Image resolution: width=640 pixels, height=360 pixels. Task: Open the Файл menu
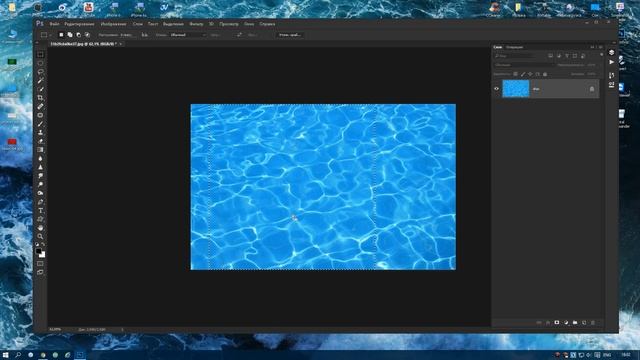(x=54, y=24)
